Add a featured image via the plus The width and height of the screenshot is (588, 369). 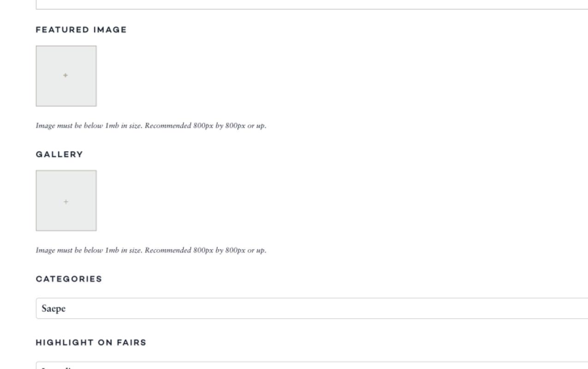(x=65, y=75)
